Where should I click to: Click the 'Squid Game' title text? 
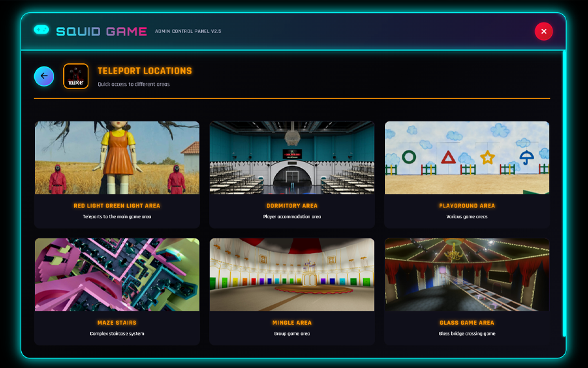(x=101, y=31)
